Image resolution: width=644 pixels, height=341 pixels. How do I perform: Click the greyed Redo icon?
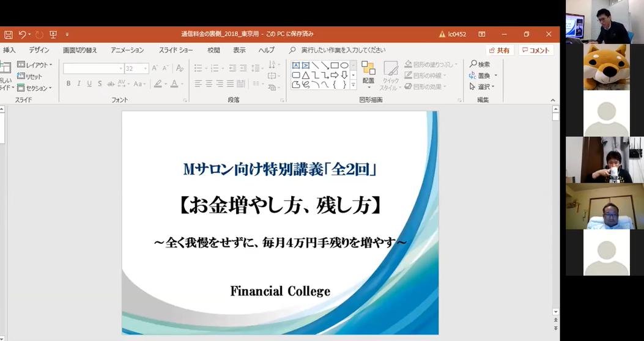click(x=39, y=34)
